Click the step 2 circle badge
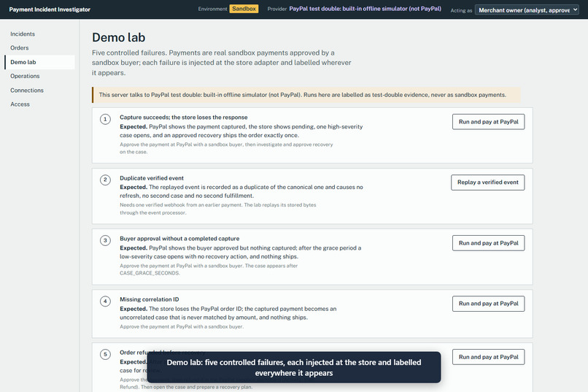This screenshot has height=392, width=588. 105,180
